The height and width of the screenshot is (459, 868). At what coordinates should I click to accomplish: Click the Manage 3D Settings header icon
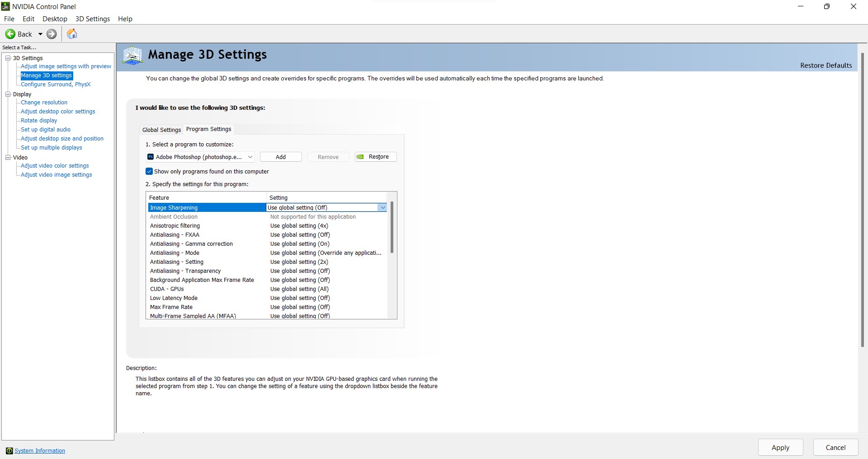pyautogui.click(x=132, y=56)
